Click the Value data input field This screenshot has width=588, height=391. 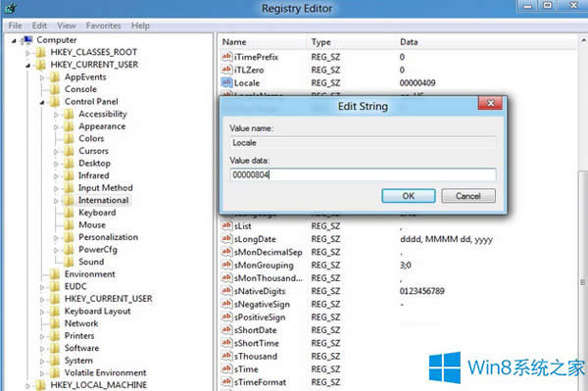tap(363, 174)
